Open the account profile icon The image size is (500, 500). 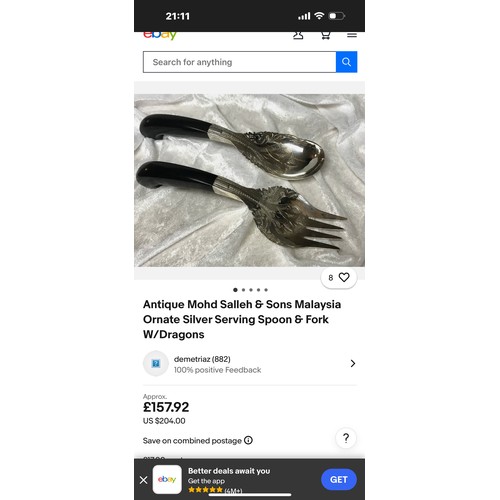point(298,36)
